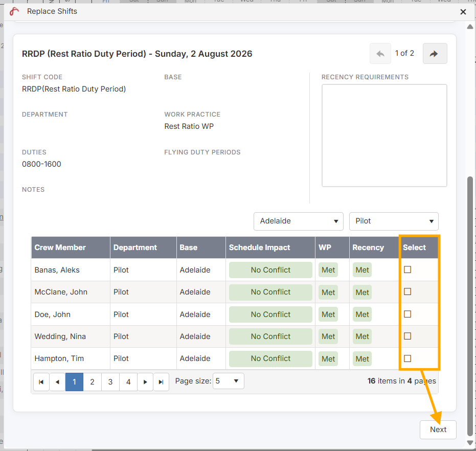476x451 pixels.
Task: Click the '0800-1600' duties value
Action: coord(41,164)
